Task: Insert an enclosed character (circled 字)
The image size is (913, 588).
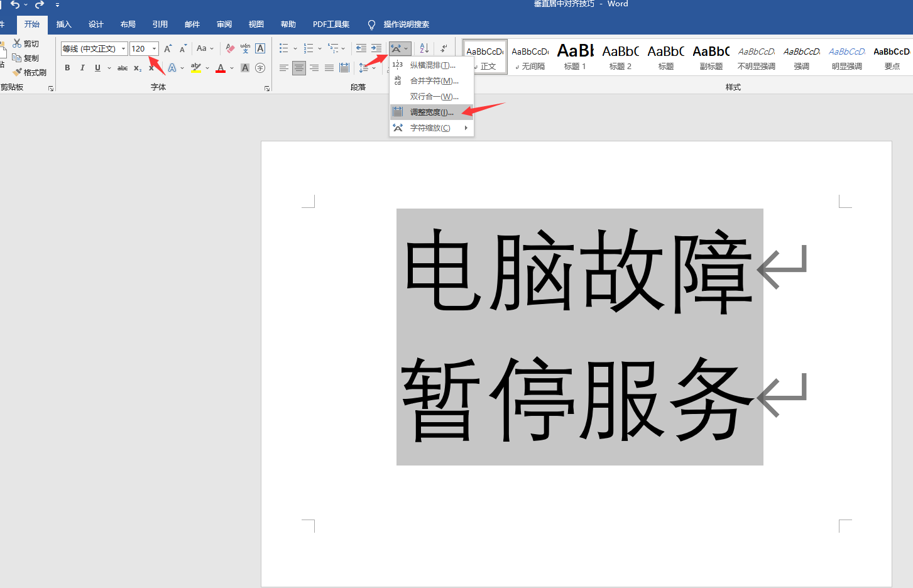Action: coord(260,68)
